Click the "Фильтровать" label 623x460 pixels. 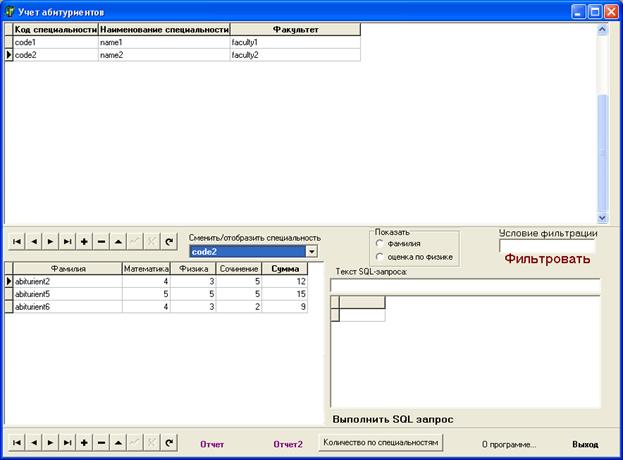(x=546, y=259)
